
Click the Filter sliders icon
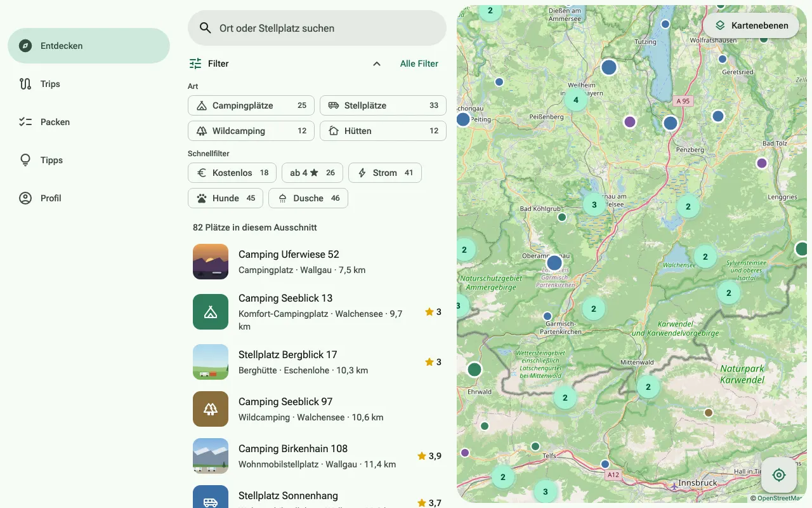(195, 63)
